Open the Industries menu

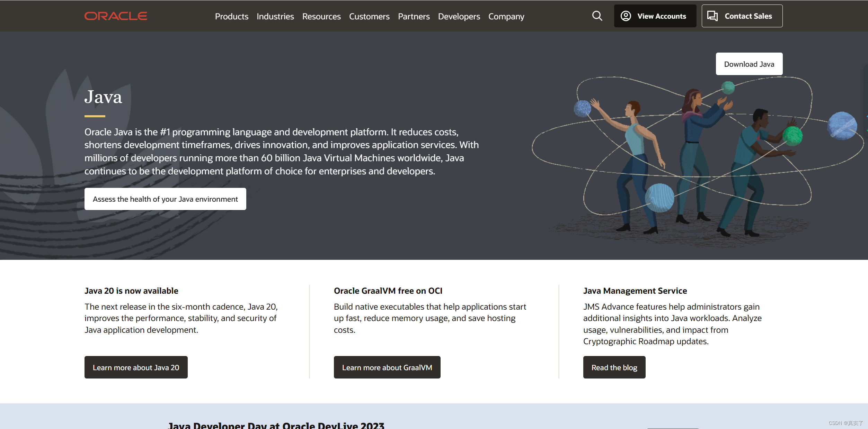tap(275, 16)
